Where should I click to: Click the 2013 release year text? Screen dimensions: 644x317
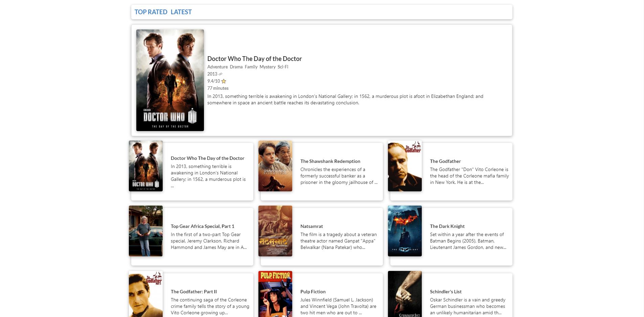pos(212,74)
